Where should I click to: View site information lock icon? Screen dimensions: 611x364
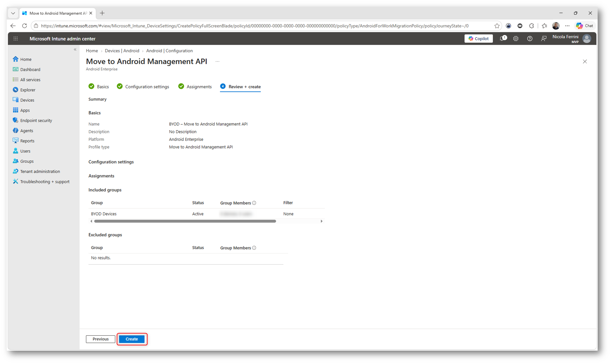36,26
